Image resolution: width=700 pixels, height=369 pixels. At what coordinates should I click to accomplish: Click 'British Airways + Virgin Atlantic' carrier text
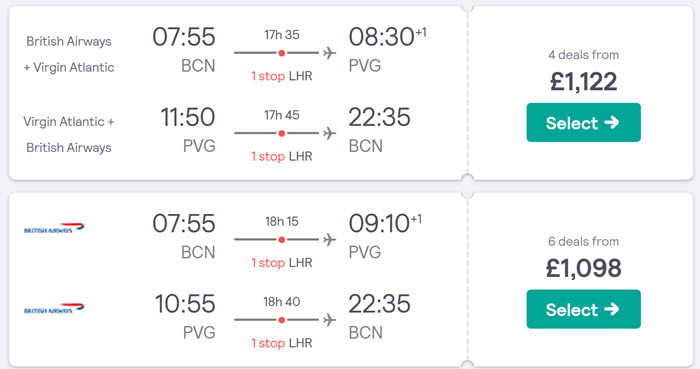tap(69, 54)
